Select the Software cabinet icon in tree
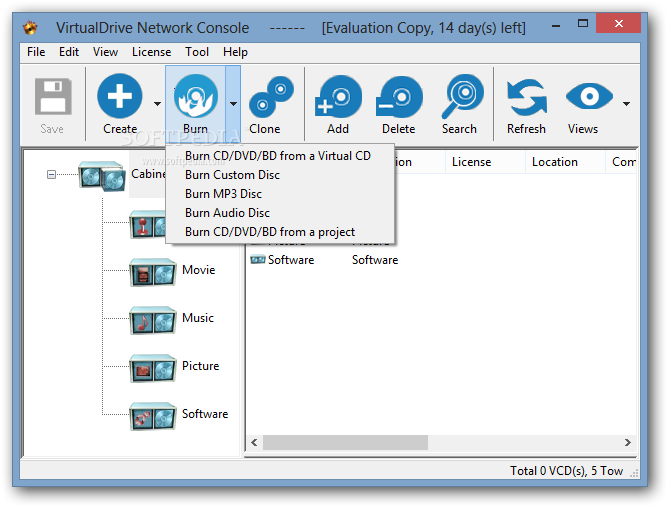Image resolution: width=668 pixels, height=507 pixels. [153, 416]
